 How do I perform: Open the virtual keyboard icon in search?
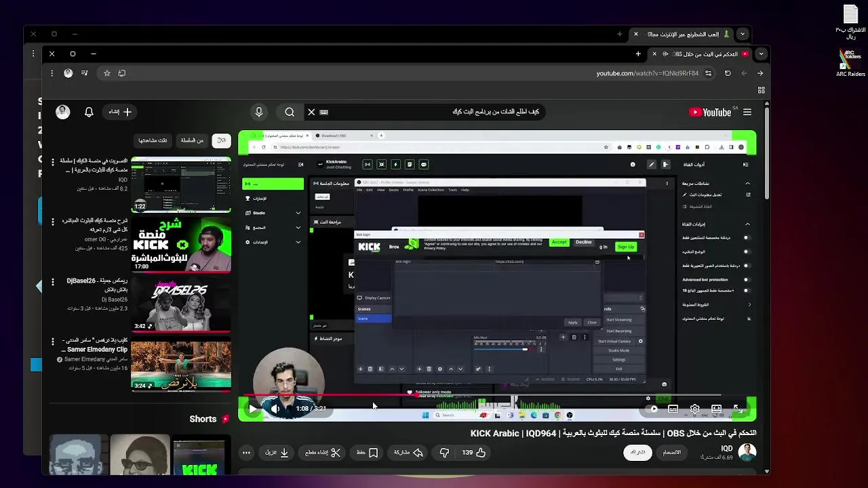323,112
